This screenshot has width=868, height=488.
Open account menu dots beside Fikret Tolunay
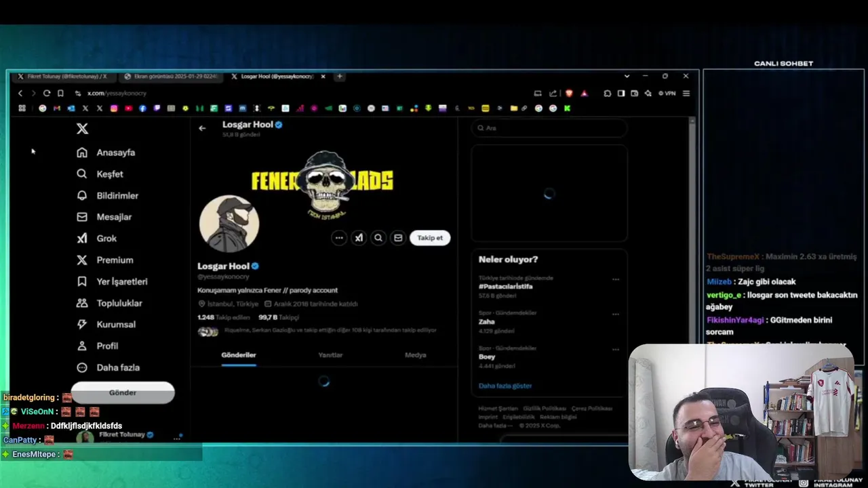pyautogui.click(x=177, y=439)
